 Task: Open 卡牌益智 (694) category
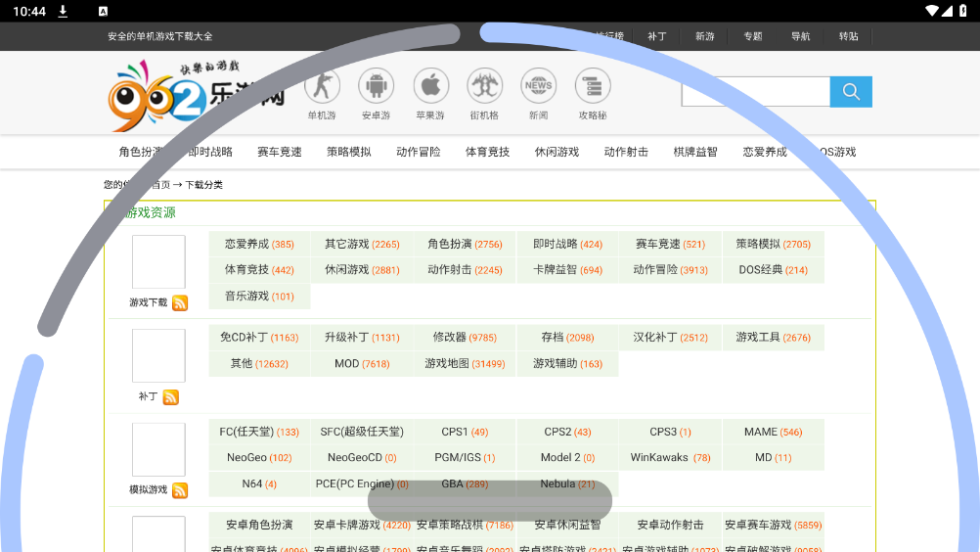coord(567,270)
